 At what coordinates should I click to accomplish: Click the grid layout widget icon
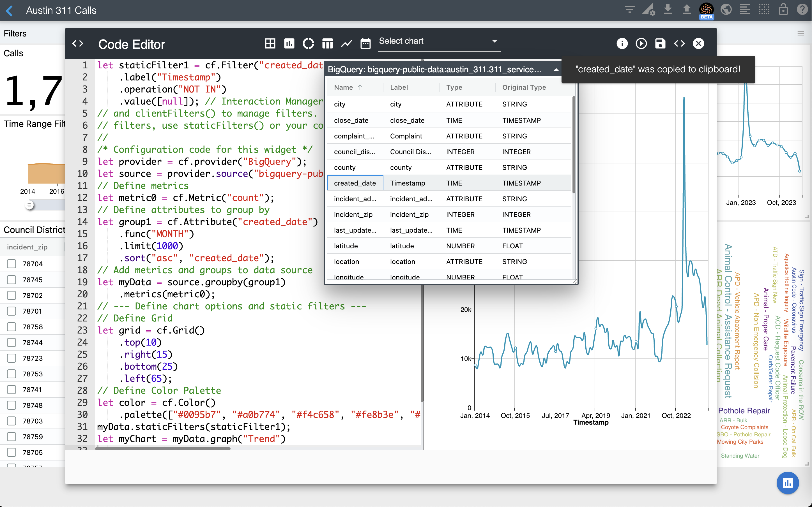coord(270,44)
